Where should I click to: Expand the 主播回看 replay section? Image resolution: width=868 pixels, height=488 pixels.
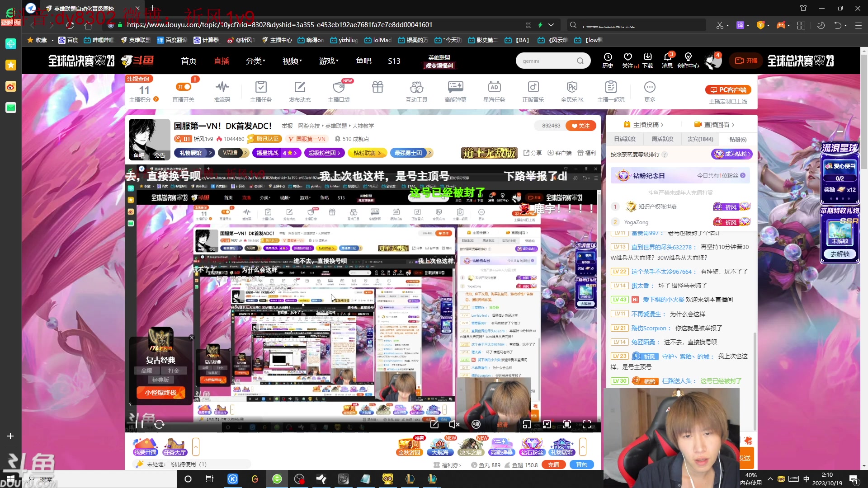(714, 125)
